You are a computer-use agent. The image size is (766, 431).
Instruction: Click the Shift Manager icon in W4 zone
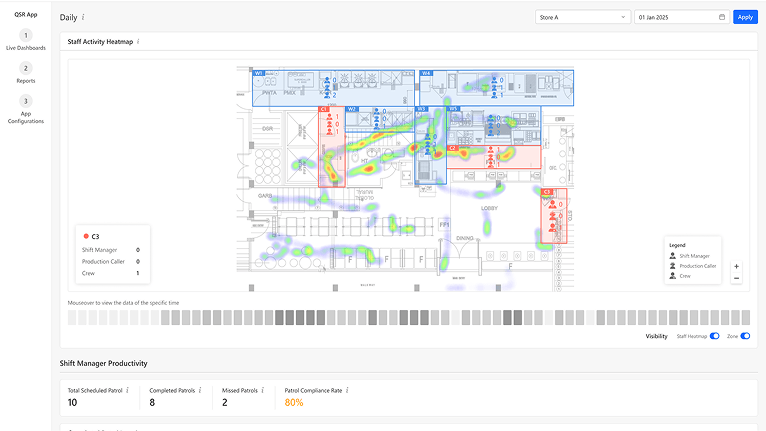click(x=494, y=80)
